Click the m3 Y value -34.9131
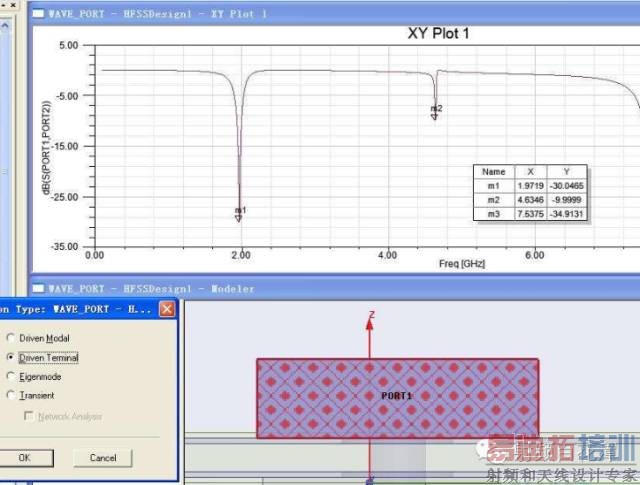This screenshot has width=640, height=485. click(567, 214)
